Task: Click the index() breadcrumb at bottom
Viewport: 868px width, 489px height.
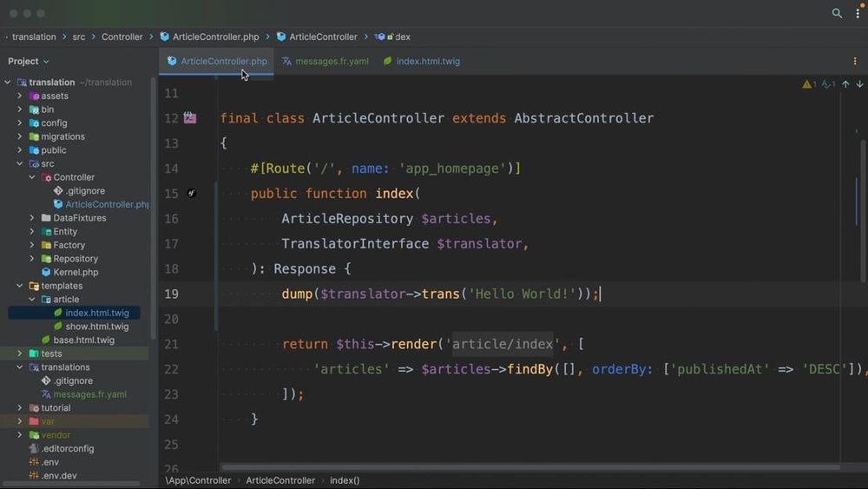Action: pyautogui.click(x=345, y=480)
